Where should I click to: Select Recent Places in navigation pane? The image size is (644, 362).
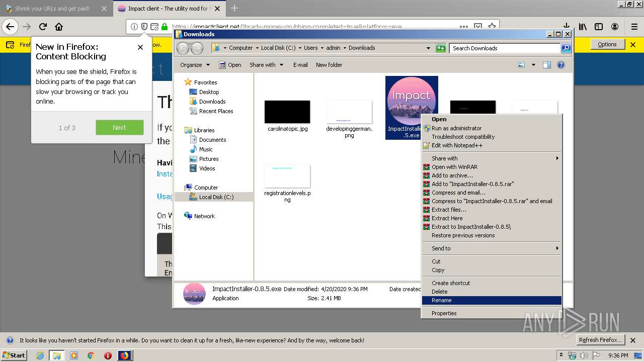coord(216,111)
